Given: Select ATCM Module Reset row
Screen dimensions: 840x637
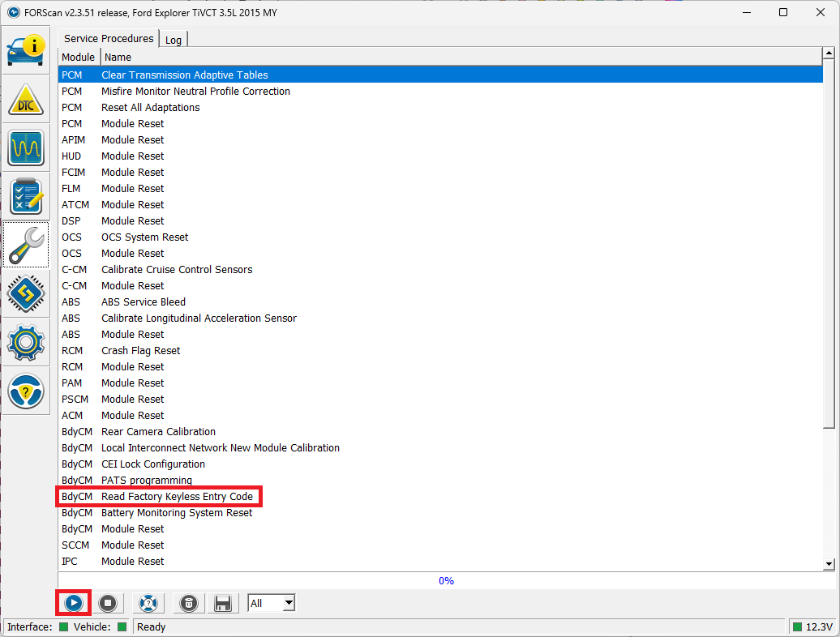Looking at the screenshot, I should [x=440, y=204].
